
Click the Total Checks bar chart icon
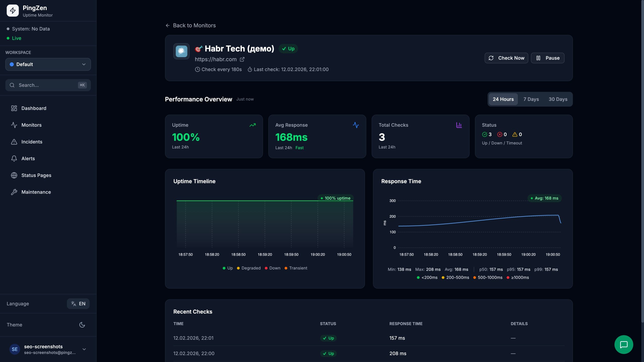459,125
